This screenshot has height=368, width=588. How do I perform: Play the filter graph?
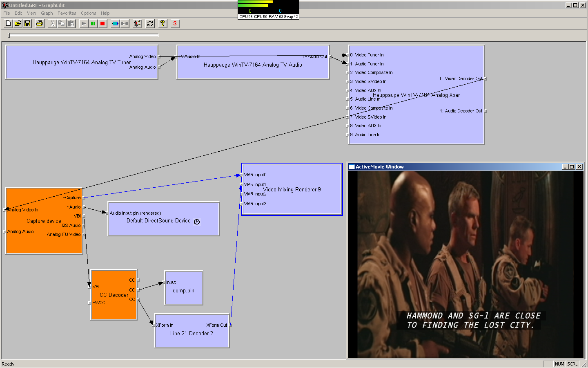click(83, 23)
